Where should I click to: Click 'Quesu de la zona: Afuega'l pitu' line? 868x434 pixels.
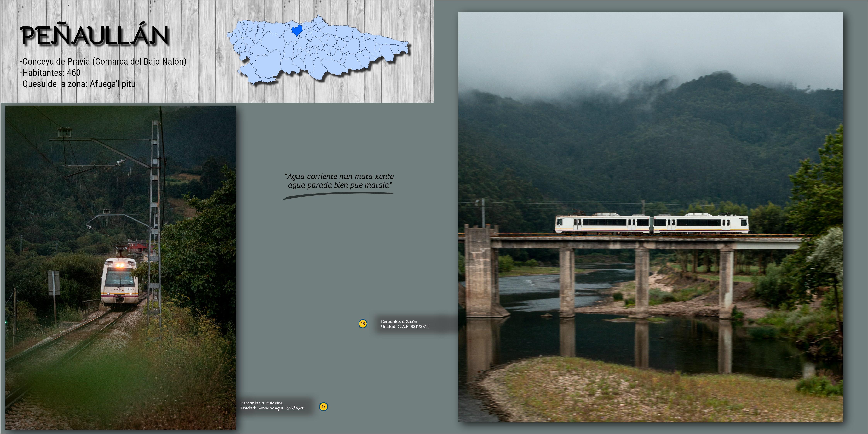[78, 84]
